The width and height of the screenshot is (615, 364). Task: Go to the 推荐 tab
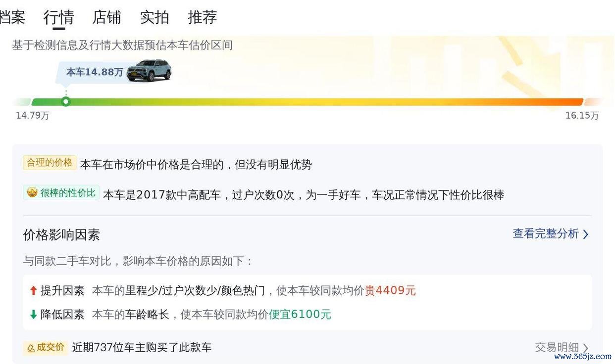(x=203, y=17)
